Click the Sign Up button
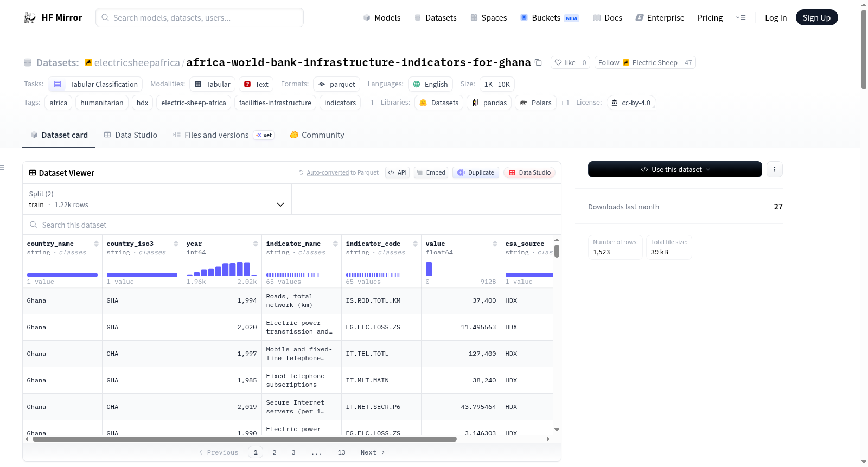Screen dimensions: 868x467 tap(816, 17)
